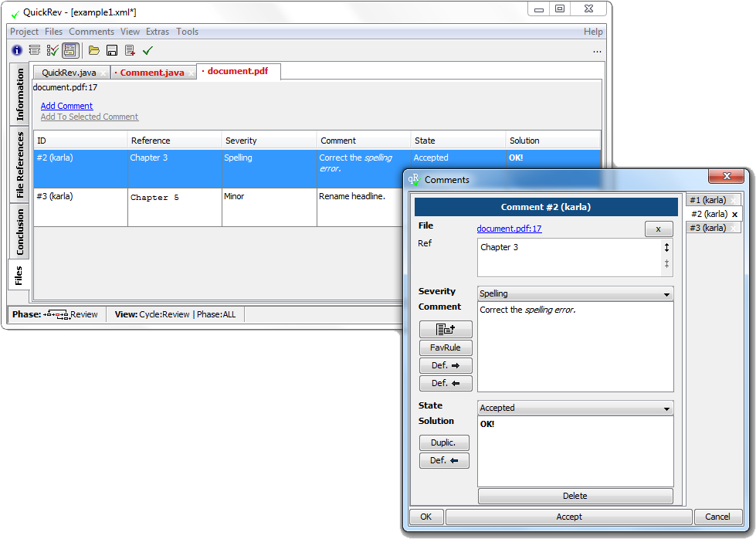Screen dimensions: 756x539
Task: Click the Add Comment link
Action: 66,106
